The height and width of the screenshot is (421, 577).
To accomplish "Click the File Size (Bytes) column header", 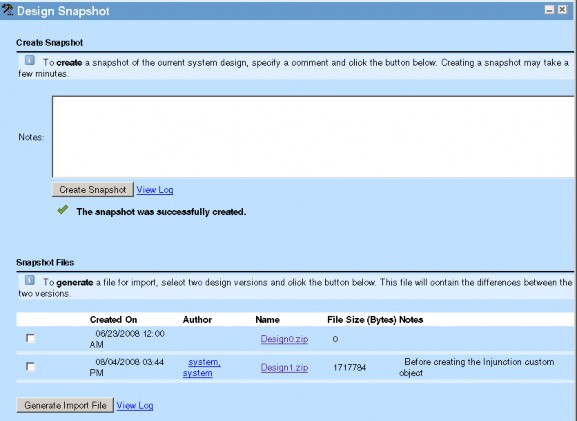I will (x=362, y=319).
